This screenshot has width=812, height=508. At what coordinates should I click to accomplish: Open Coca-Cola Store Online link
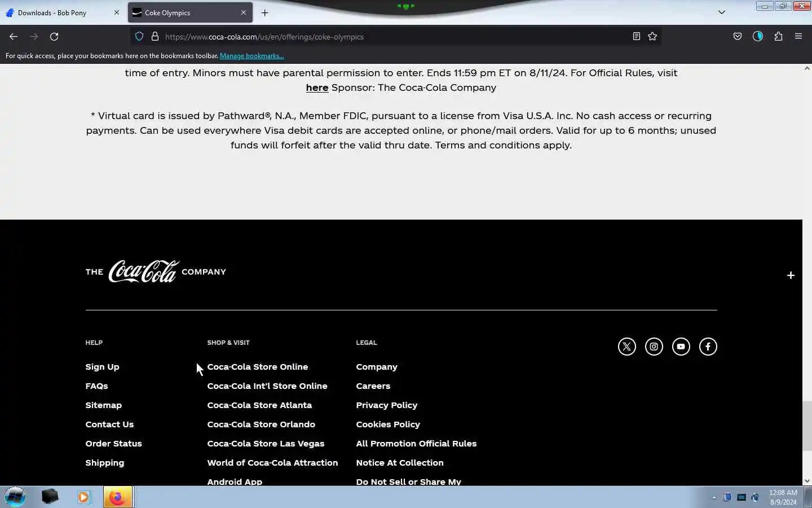(x=257, y=367)
